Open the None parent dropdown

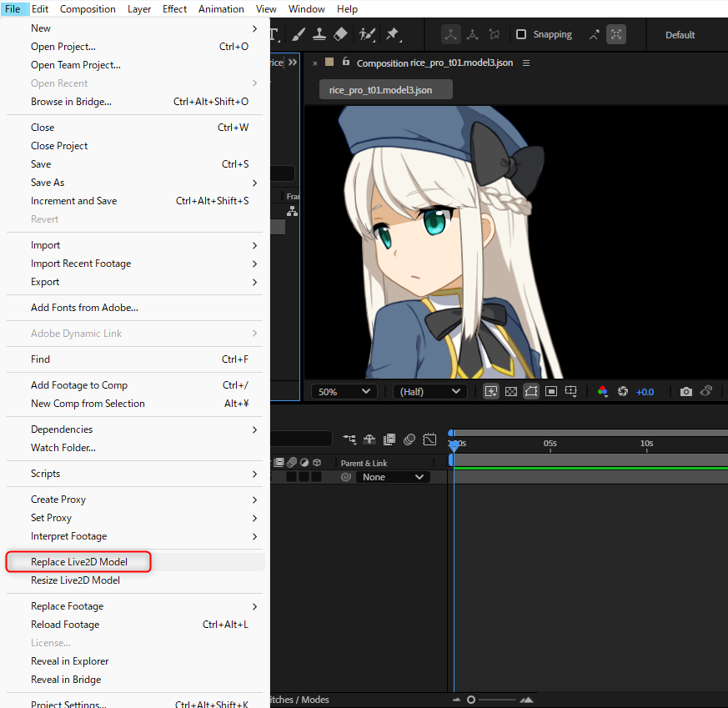pos(393,477)
